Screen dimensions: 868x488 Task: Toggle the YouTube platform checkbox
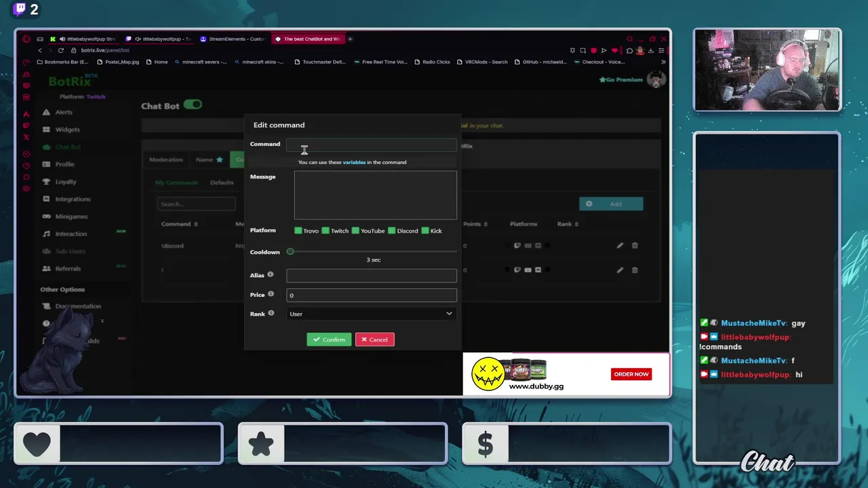tap(355, 230)
